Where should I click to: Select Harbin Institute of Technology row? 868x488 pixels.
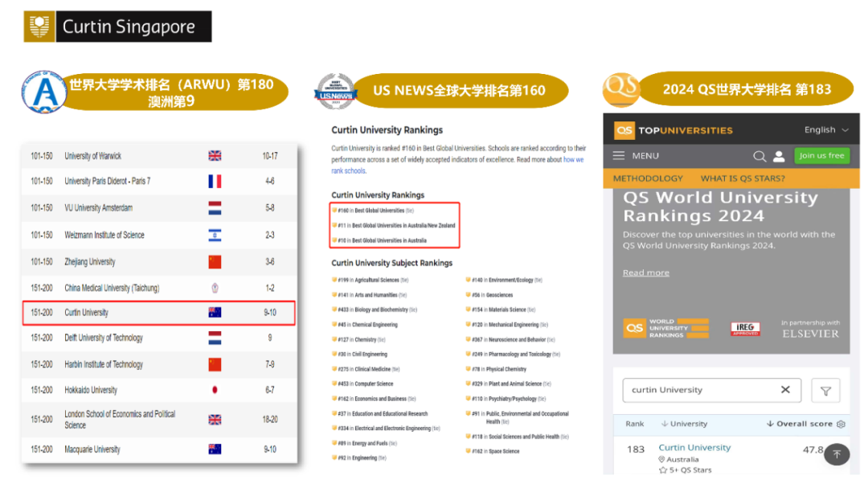coord(158,364)
